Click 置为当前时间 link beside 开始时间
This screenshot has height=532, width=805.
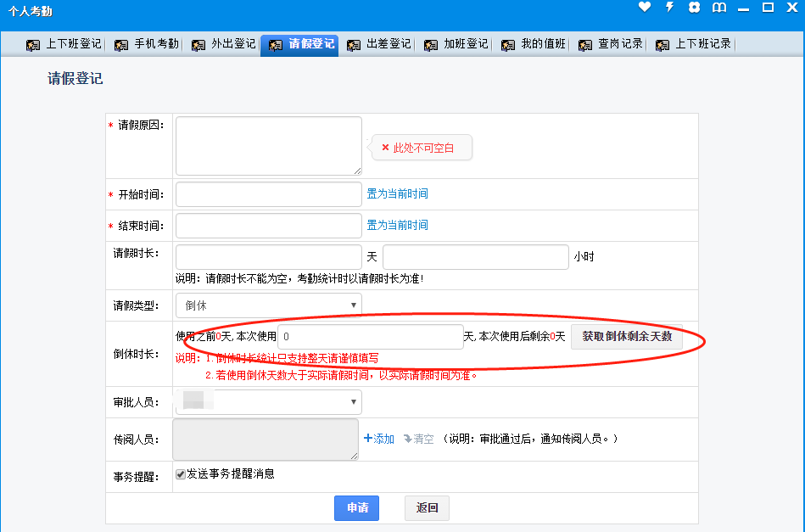(397, 193)
